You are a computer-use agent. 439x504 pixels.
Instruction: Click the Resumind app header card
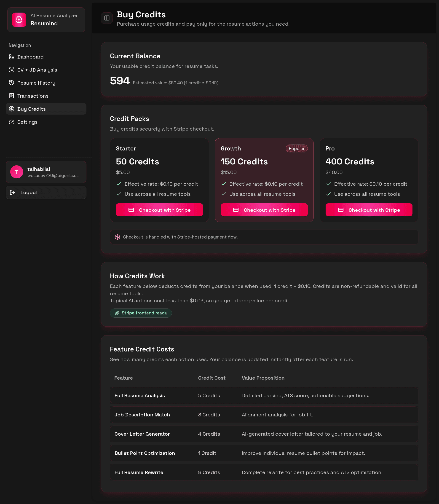[x=46, y=20]
